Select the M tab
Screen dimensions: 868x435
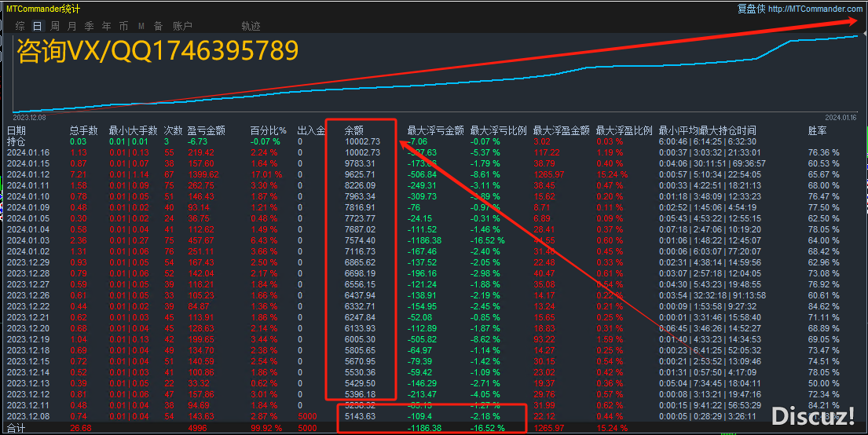tap(141, 26)
